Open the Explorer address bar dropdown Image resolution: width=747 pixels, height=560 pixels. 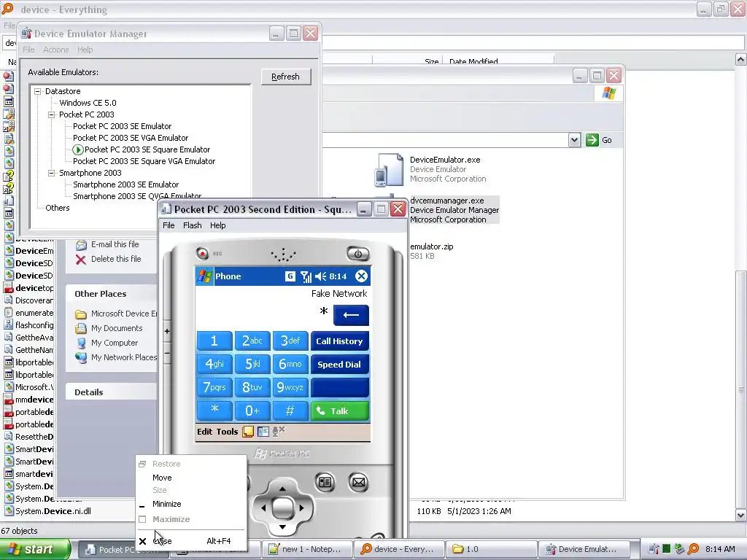tap(575, 140)
